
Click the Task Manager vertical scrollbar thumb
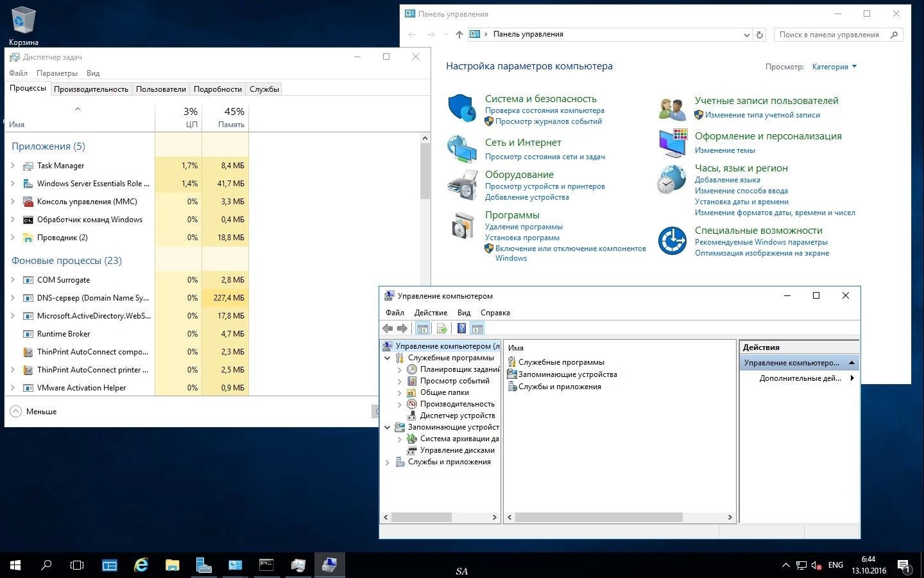click(x=425, y=171)
